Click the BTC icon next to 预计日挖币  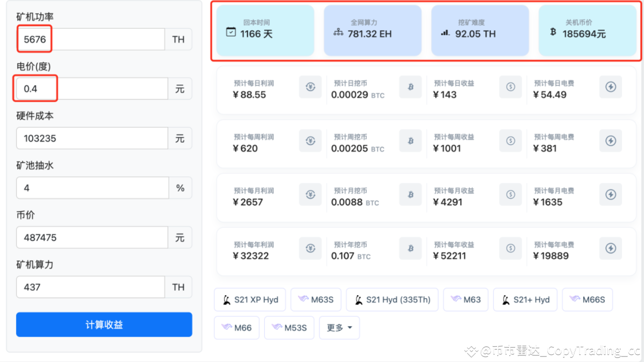[410, 87]
